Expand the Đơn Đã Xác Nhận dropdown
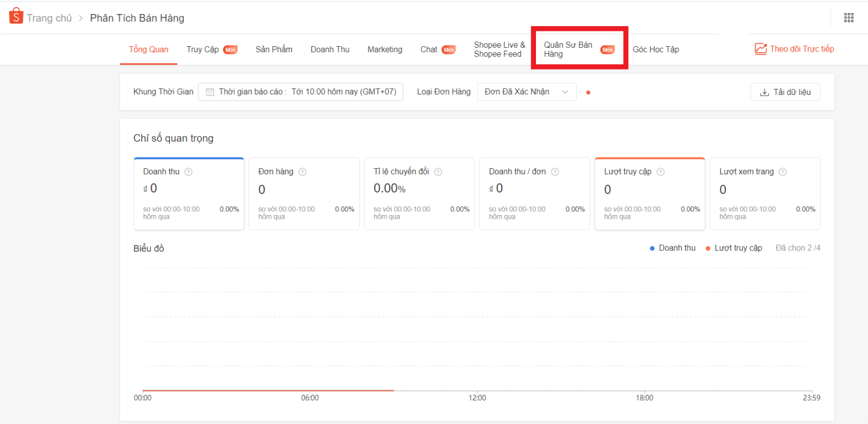 tap(526, 92)
